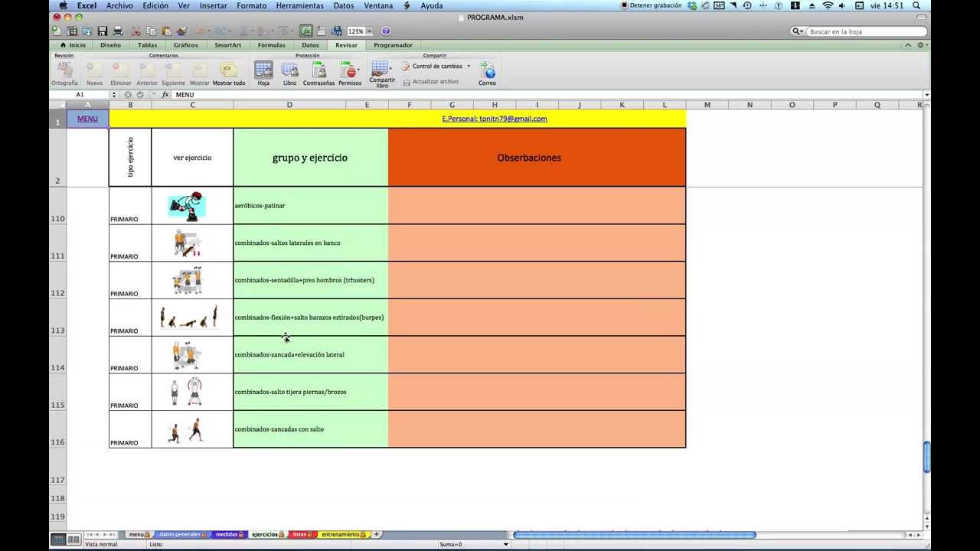This screenshot has height=551, width=980.
Task: Add new sheet with plus tab
Action: click(x=377, y=534)
